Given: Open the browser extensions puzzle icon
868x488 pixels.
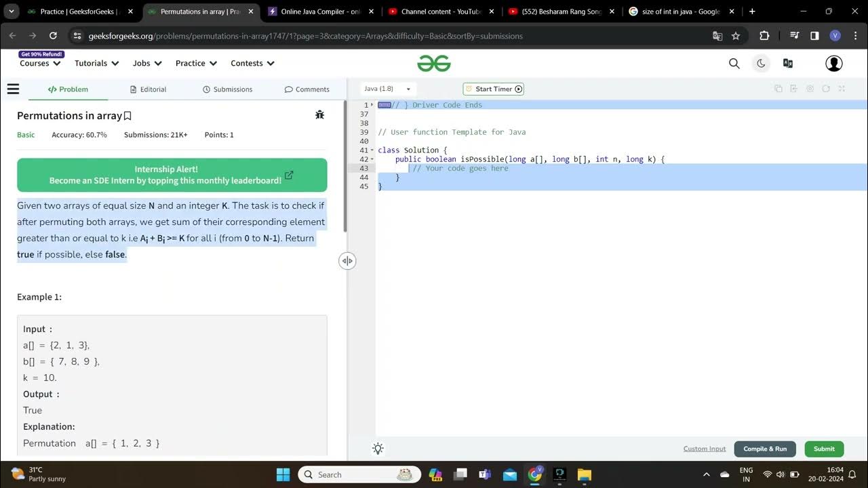Looking at the screenshot, I should (x=764, y=36).
